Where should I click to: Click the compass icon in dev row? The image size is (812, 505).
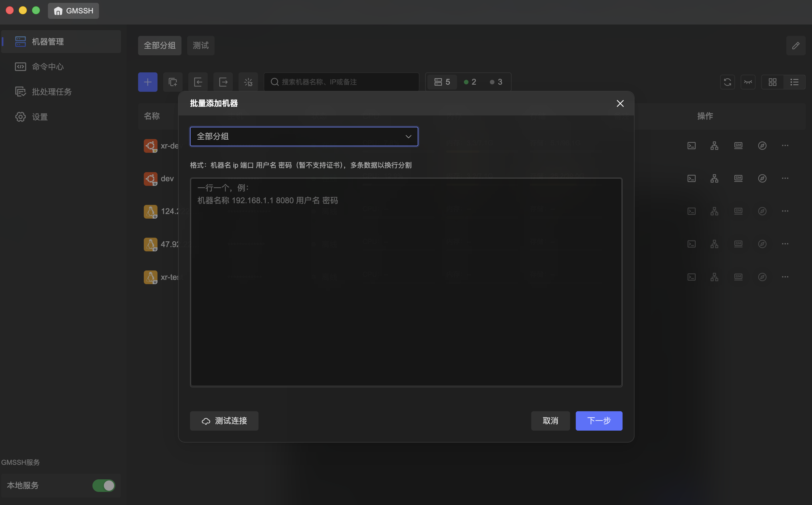point(762,178)
